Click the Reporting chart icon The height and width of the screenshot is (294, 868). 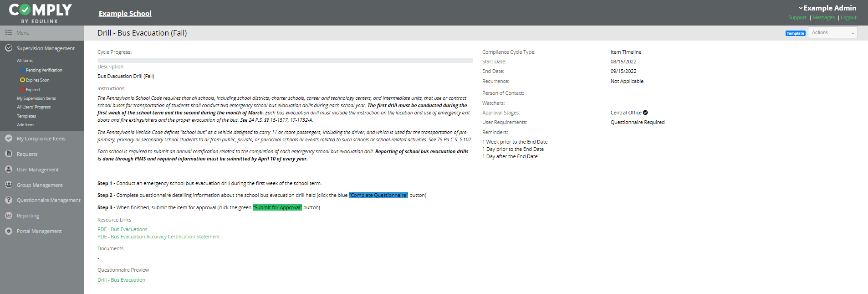pyautogui.click(x=9, y=216)
